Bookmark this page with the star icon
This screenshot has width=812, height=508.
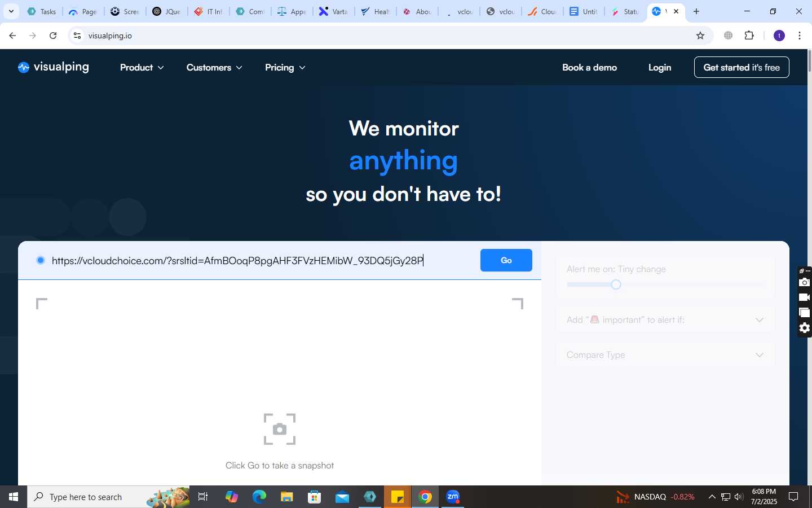[700, 36]
